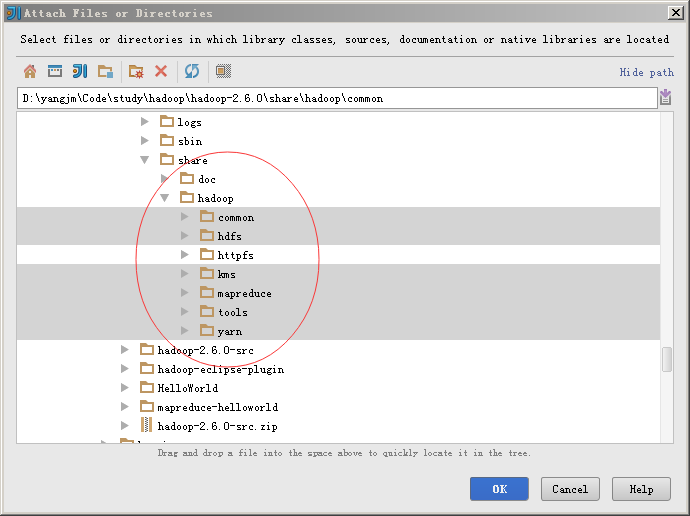This screenshot has height=516, width=690.
Task: Click into the directory path field
Action: point(338,98)
